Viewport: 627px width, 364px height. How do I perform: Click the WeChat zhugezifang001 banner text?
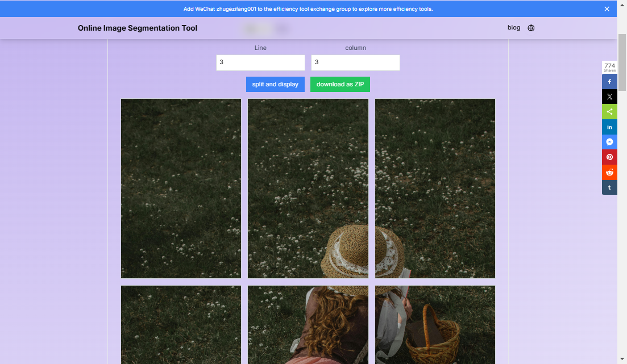pyautogui.click(x=308, y=9)
